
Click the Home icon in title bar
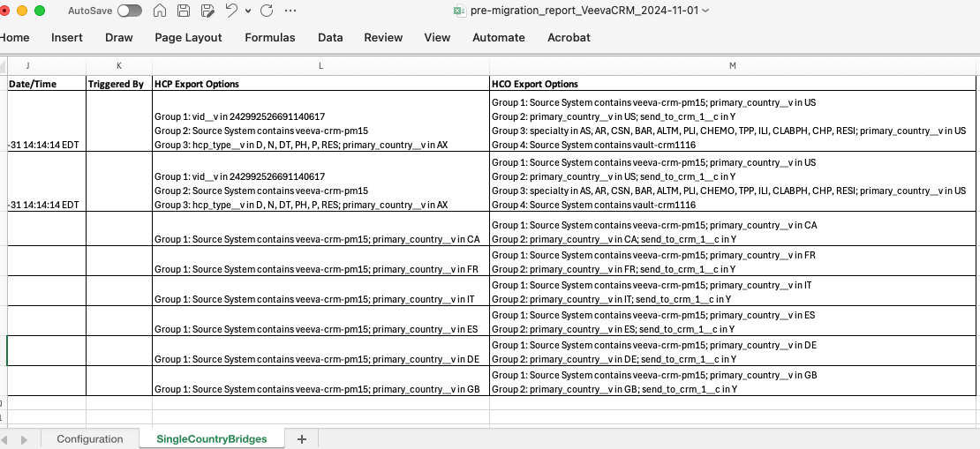click(160, 11)
